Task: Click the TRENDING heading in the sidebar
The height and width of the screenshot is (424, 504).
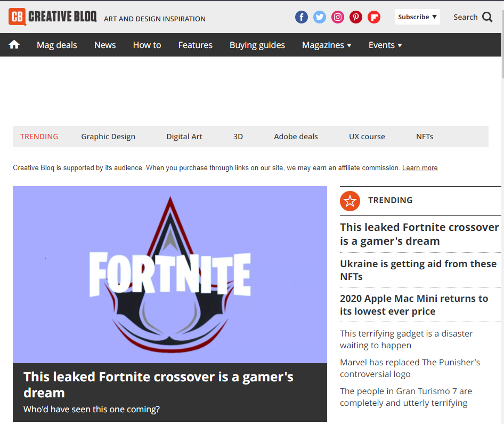Action: (390, 201)
